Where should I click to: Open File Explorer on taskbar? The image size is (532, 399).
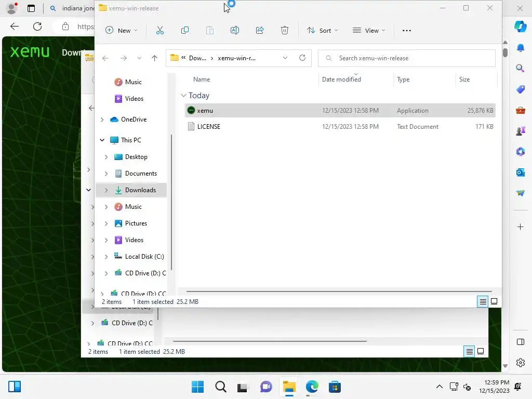tap(289, 387)
